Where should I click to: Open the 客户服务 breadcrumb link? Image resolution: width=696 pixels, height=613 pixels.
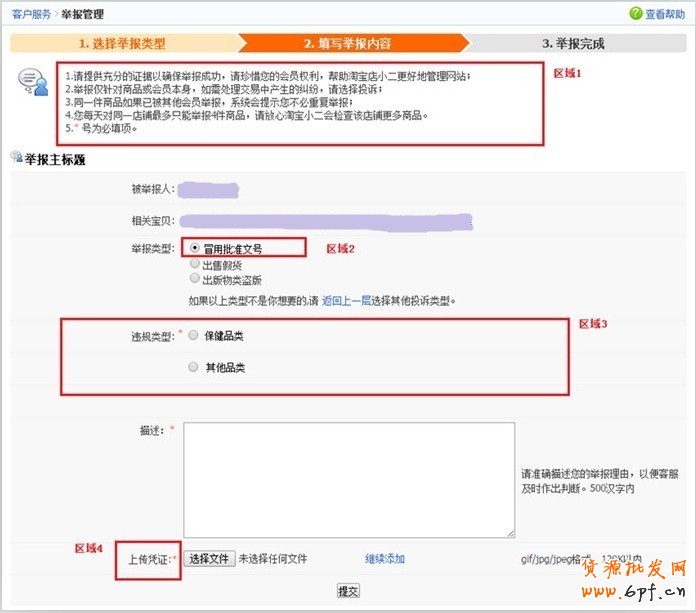31,15
